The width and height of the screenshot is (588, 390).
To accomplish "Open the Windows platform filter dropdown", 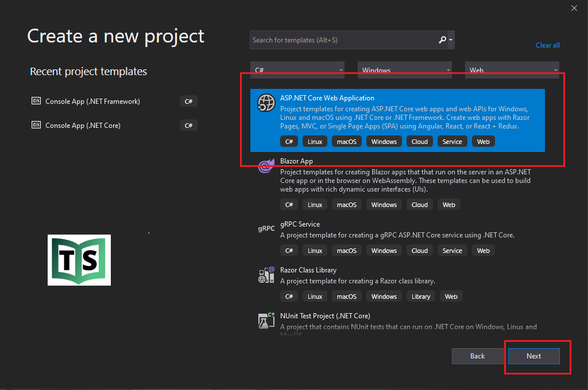I will click(405, 69).
